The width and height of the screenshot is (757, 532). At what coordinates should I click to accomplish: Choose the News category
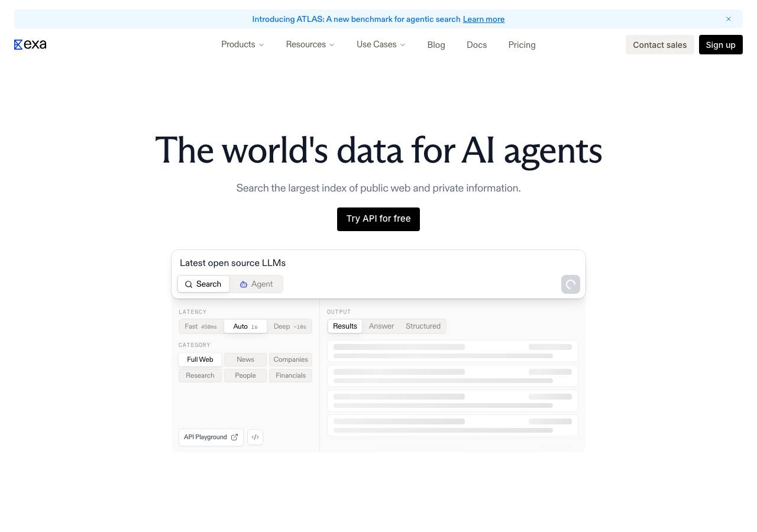coord(245,359)
